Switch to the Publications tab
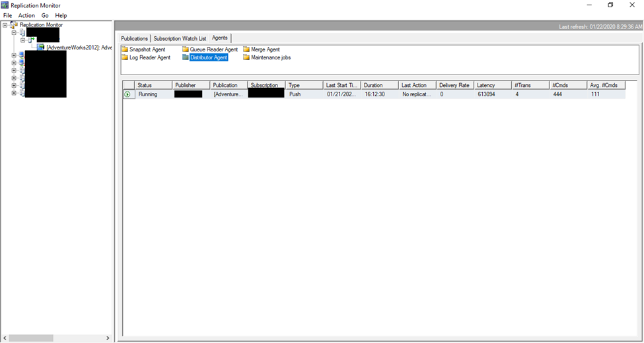 tap(134, 38)
